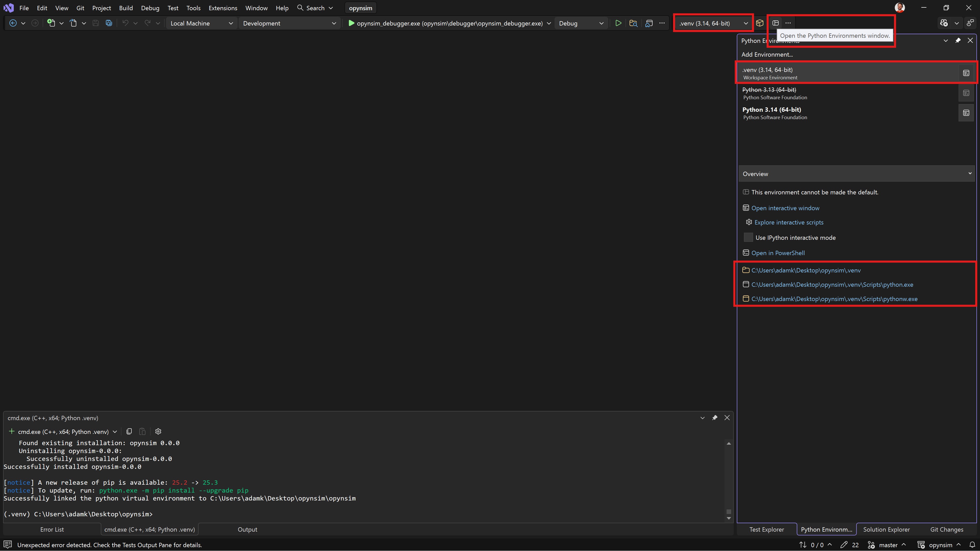Switch to the Solution Explorer tab
Screen dimensions: 980x551
click(x=886, y=529)
